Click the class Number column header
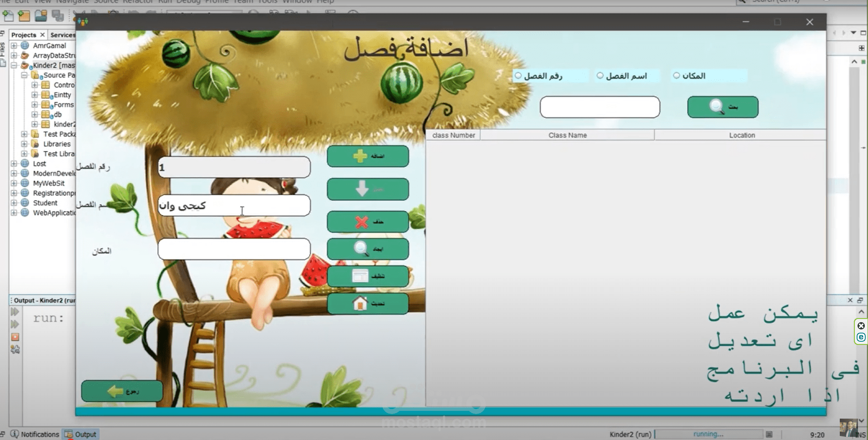This screenshot has width=868, height=440. tap(453, 135)
